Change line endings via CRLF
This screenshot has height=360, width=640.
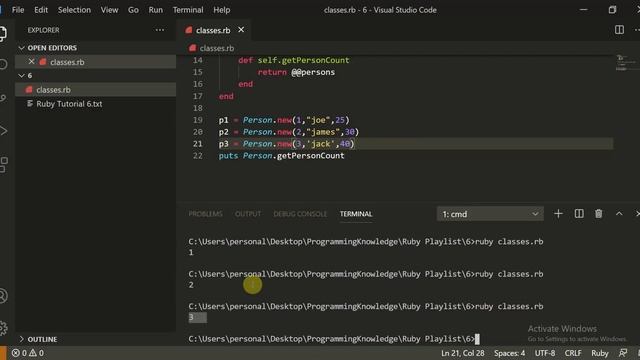[573, 353]
